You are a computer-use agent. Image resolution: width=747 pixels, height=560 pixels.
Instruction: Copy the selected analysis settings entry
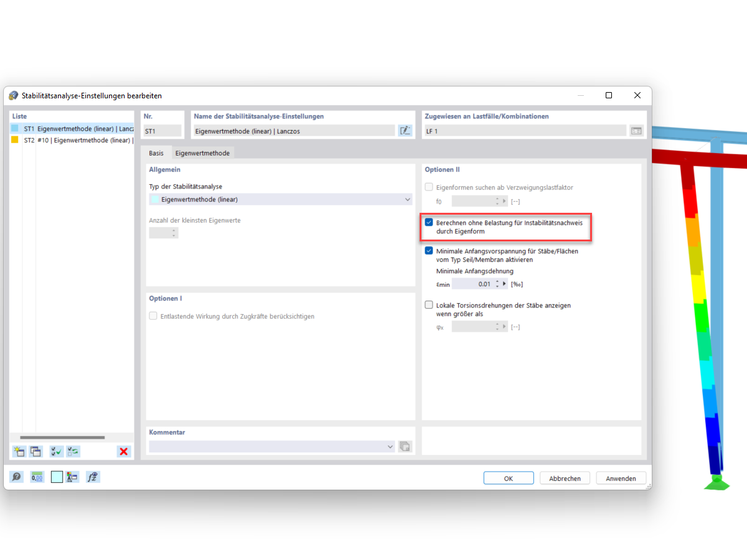pos(35,451)
